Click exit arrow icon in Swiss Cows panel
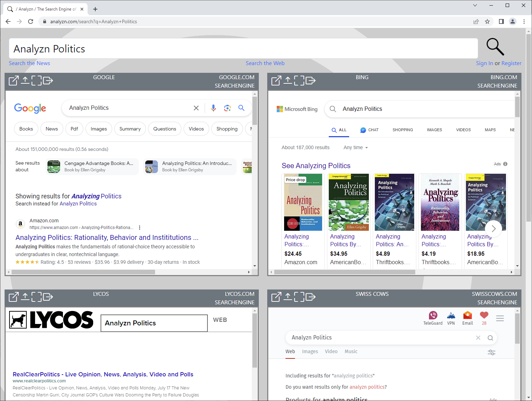 (x=310, y=297)
